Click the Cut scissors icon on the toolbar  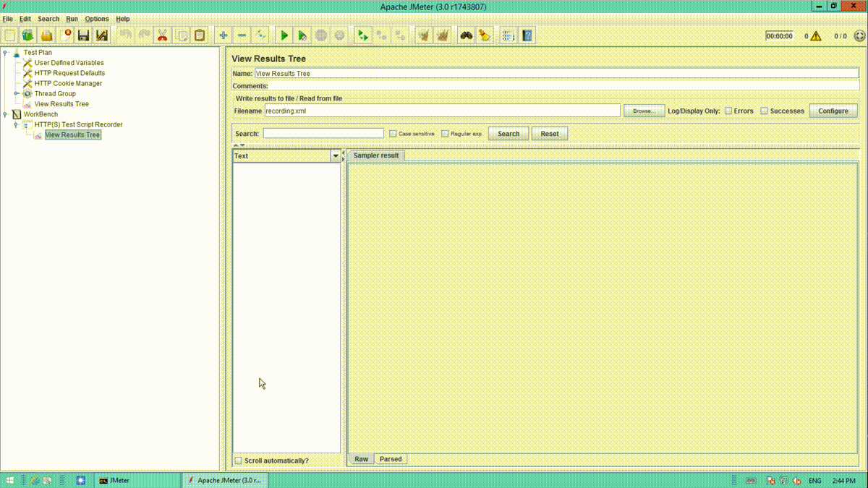coord(162,35)
